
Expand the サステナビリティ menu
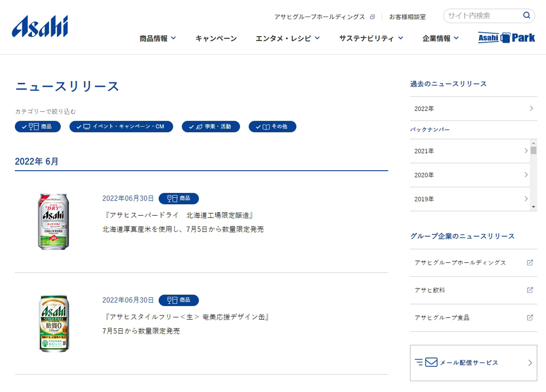coord(371,38)
